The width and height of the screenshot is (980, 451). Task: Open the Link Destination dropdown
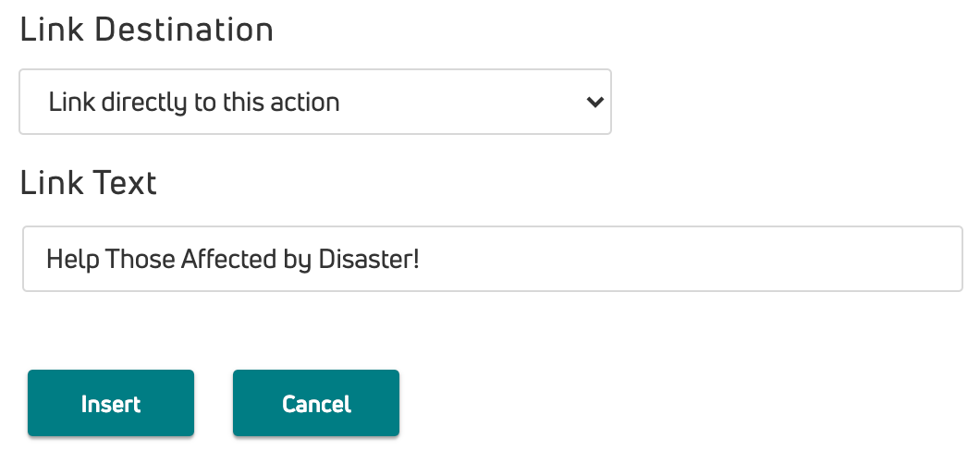coord(314,102)
